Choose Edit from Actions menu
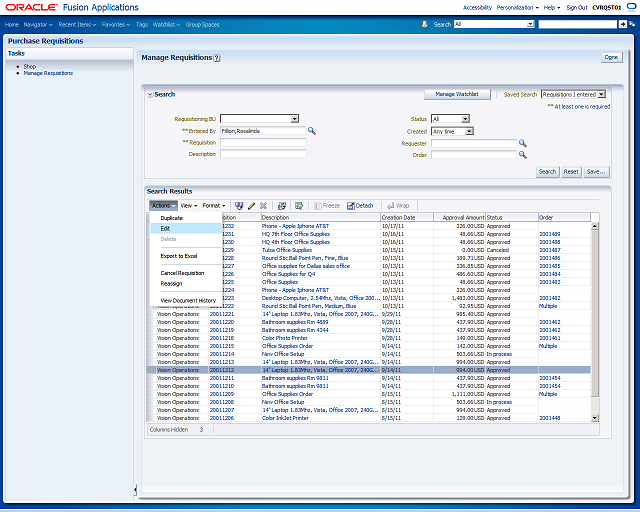 pyautogui.click(x=187, y=229)
